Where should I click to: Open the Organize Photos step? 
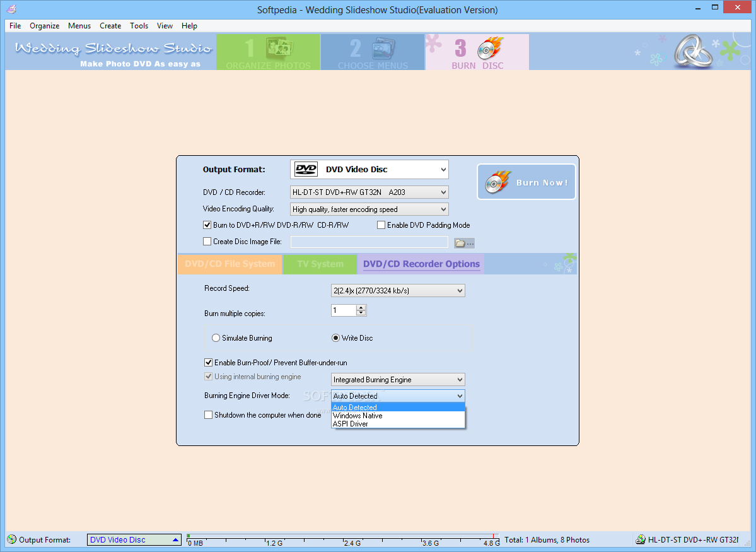click(x=268, y=52)
